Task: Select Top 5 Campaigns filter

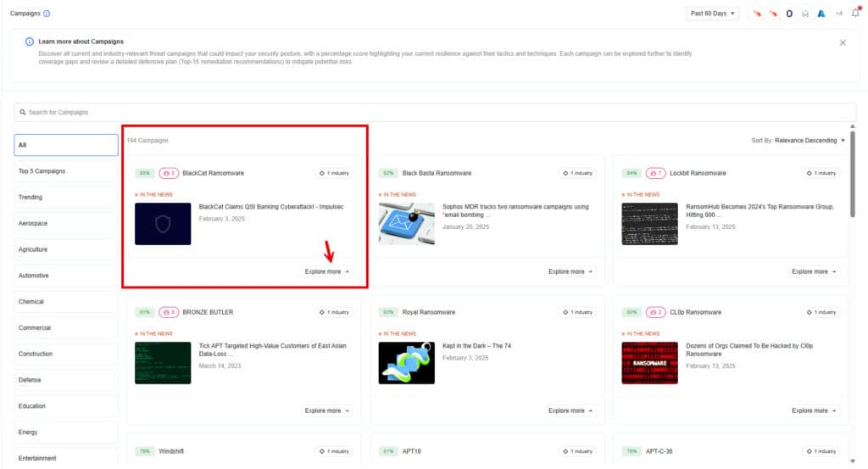Action: click(x=66, y=171)
